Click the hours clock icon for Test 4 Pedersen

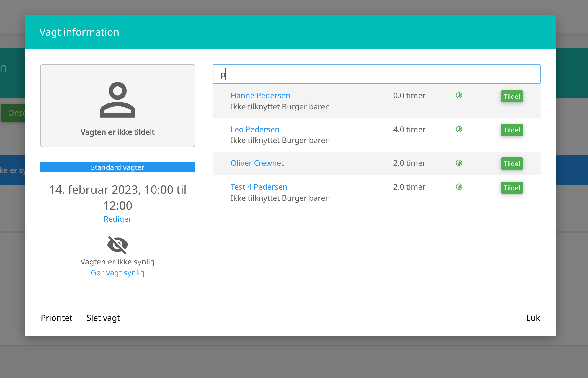(459, 187)
